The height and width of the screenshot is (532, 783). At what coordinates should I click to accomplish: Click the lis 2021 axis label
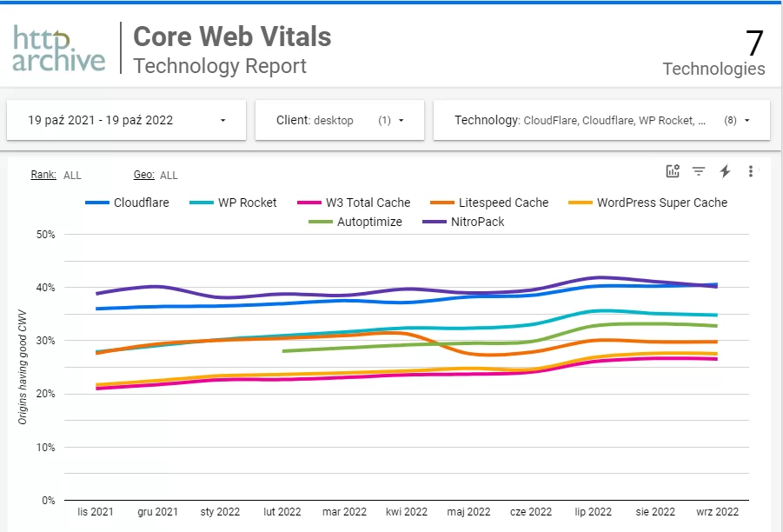tap(96, 512)
